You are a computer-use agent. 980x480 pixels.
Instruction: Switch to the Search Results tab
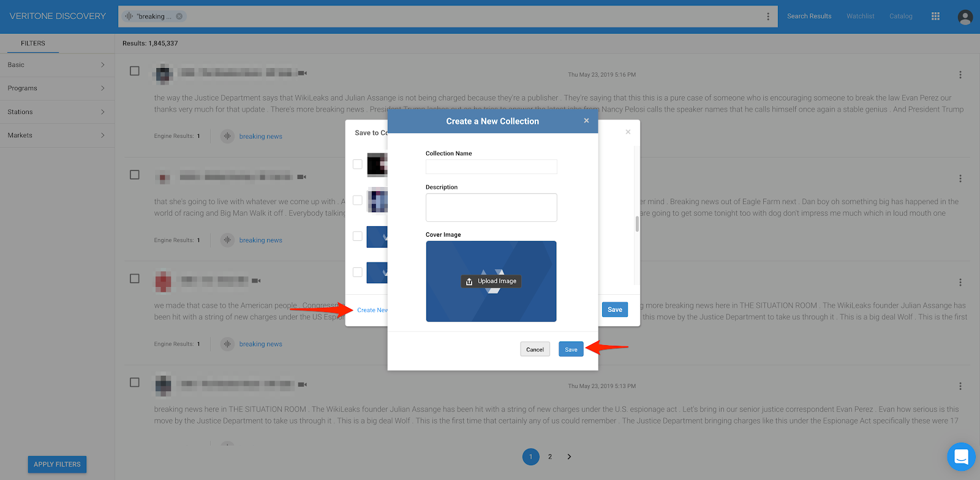(809, 17)
